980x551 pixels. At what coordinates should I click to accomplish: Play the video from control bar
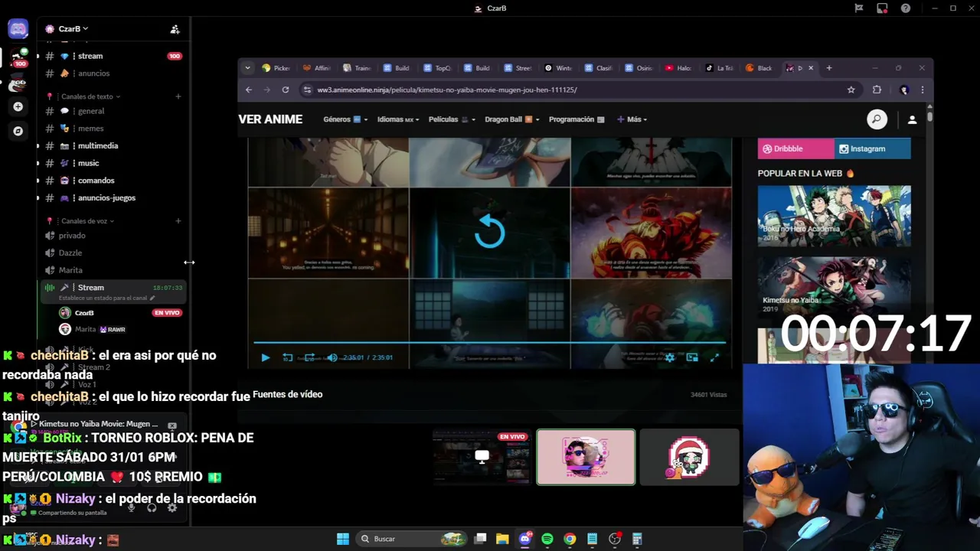coord(265,357)
